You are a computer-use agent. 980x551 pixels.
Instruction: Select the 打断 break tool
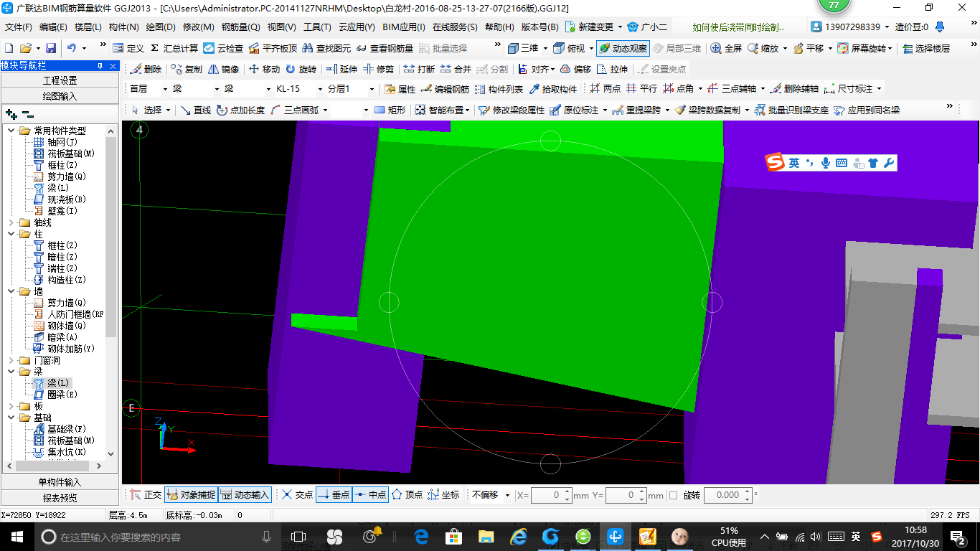pyautogui.click(x=419, y=70)
